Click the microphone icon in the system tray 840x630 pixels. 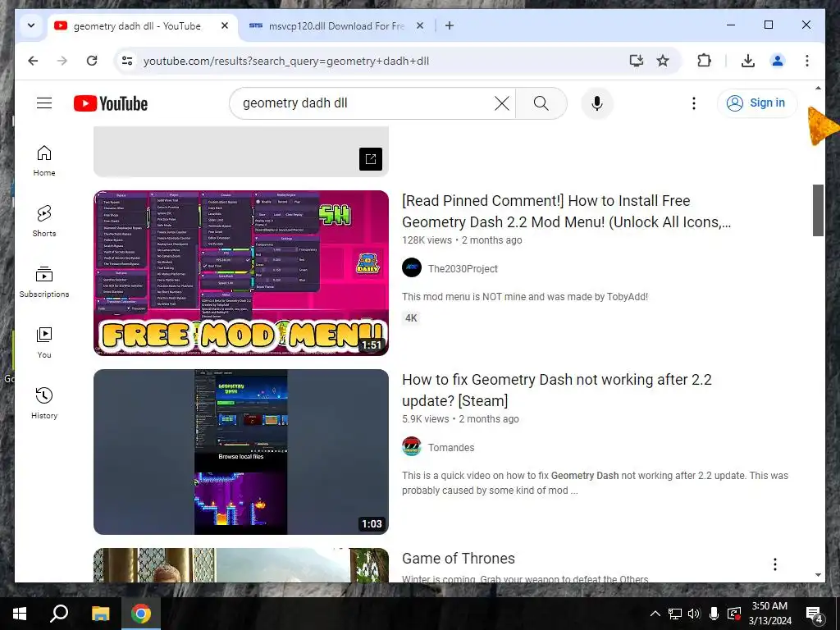tap(714, 614)
